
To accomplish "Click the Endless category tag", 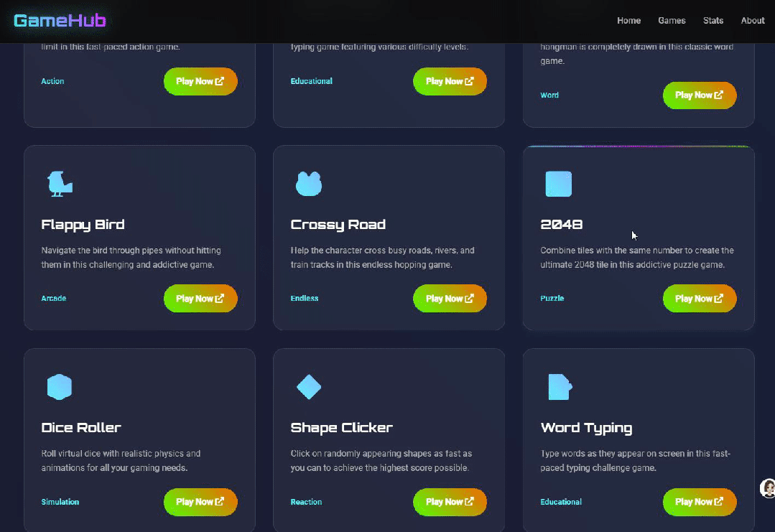I will (x=305, y=299).
